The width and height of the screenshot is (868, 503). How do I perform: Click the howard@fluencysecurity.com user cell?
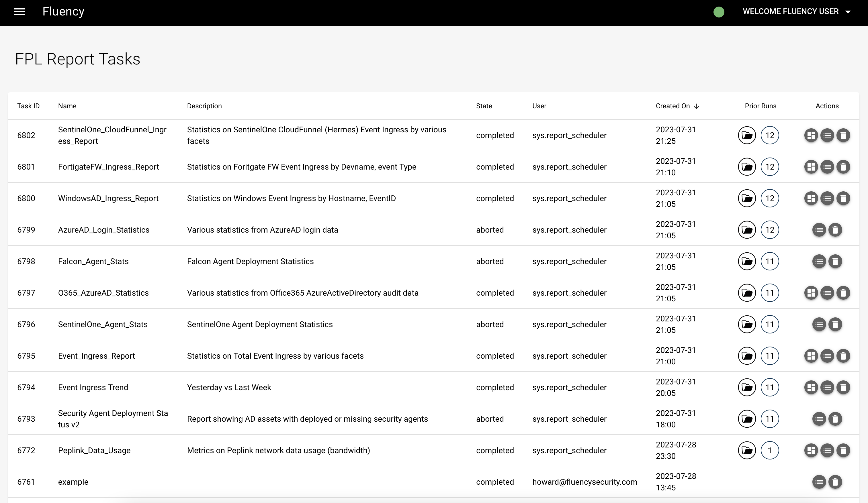click(584, 482)
